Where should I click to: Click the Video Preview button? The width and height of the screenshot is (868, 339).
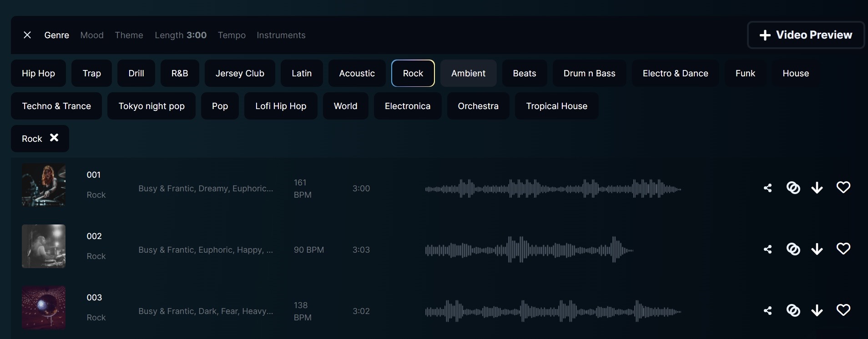click(x=806, y=35)
